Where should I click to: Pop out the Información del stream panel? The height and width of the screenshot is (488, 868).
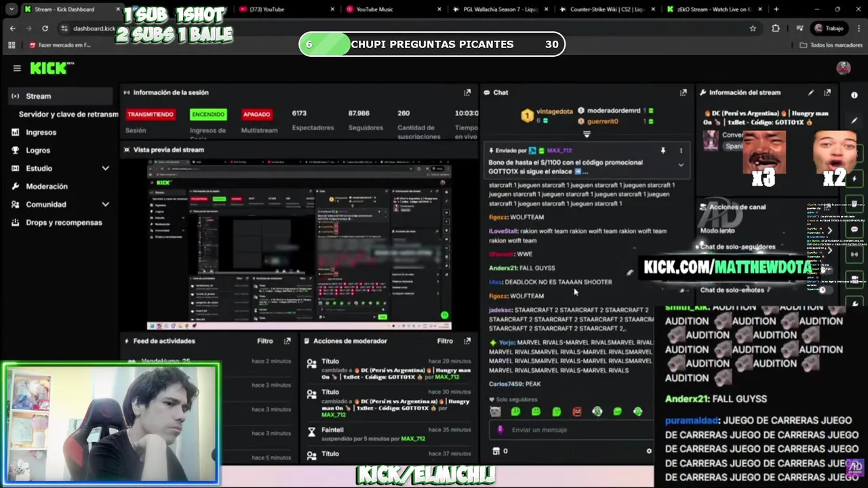point(827,93)
